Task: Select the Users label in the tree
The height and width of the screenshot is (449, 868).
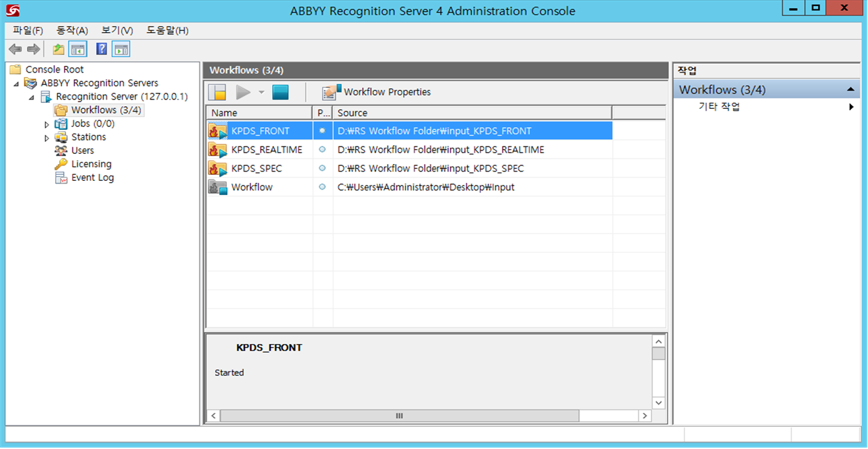Action: pos(83,151)
